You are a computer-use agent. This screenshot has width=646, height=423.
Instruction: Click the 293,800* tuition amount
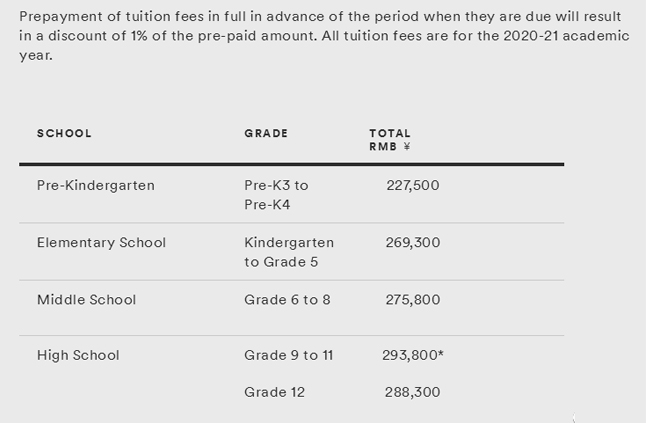pos(413,355)
